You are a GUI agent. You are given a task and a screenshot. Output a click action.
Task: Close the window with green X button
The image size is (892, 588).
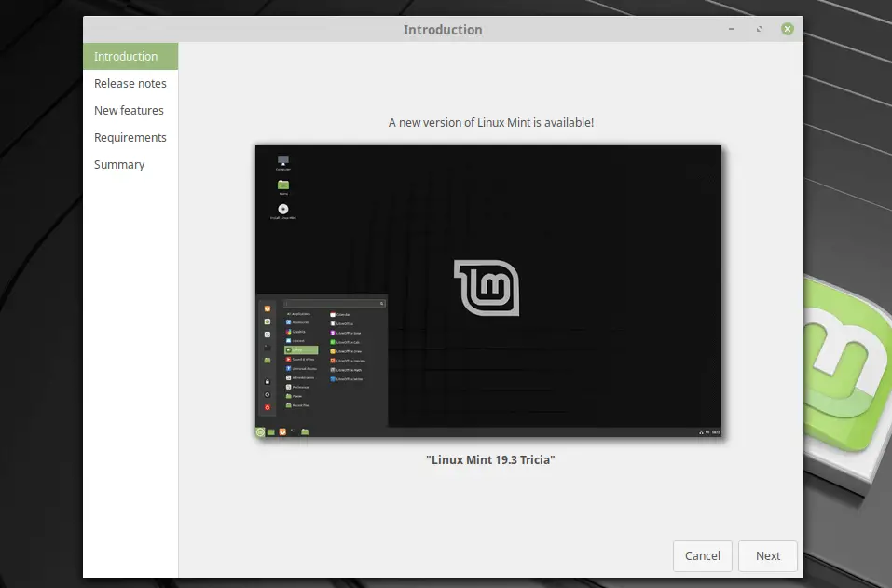[788, 29]
